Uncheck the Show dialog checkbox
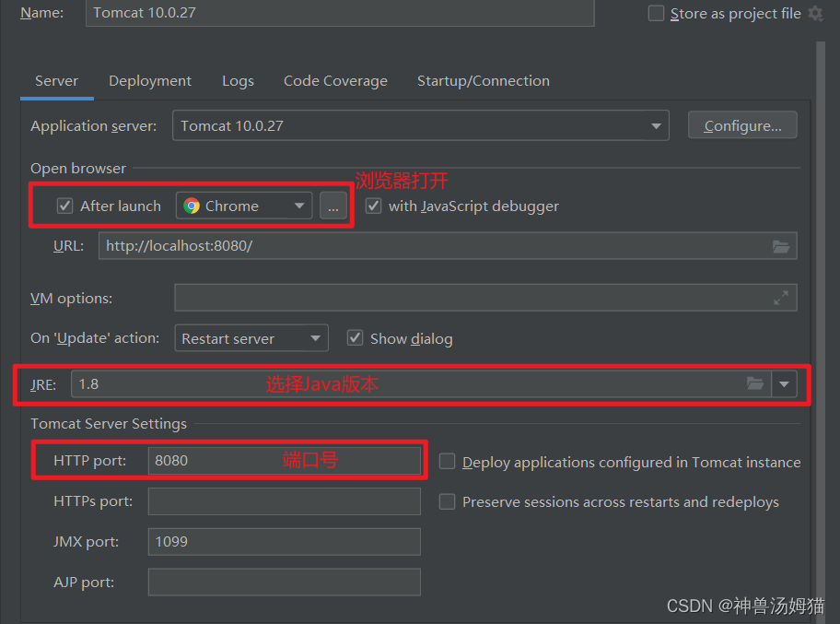The image size is (840, 624). [355, 337]
